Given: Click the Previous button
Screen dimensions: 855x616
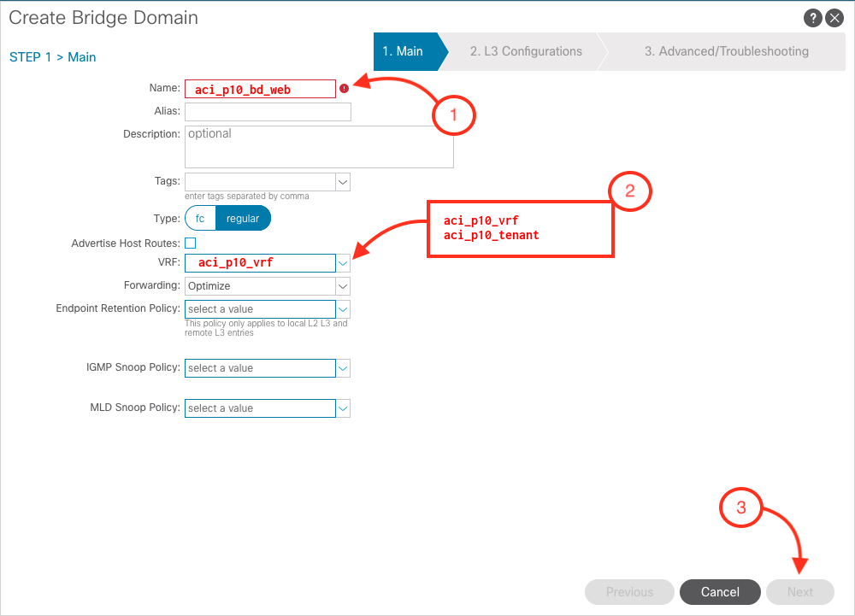Looking at the screenshot, I should (629, 592).
